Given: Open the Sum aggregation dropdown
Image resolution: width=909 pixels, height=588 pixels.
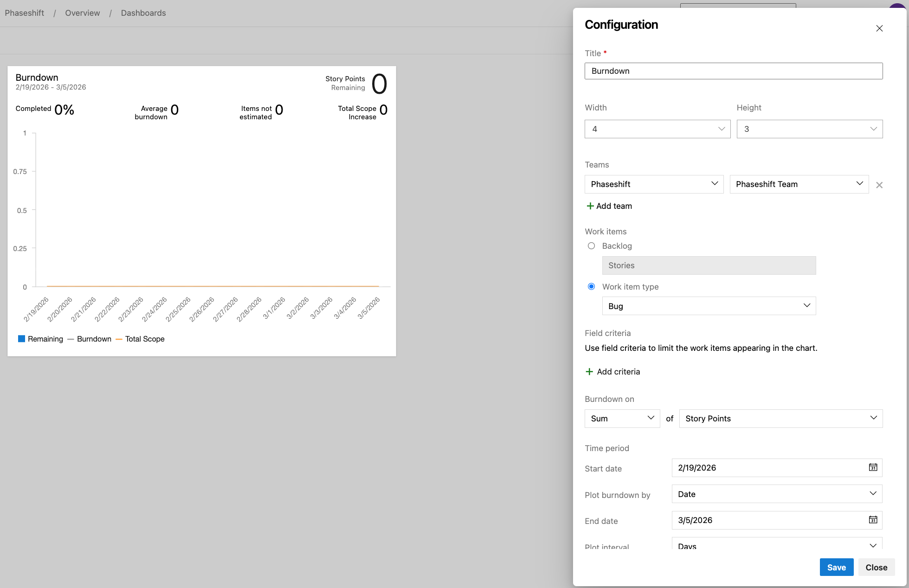Looking at the screenshot, I should tap(622, 419).
